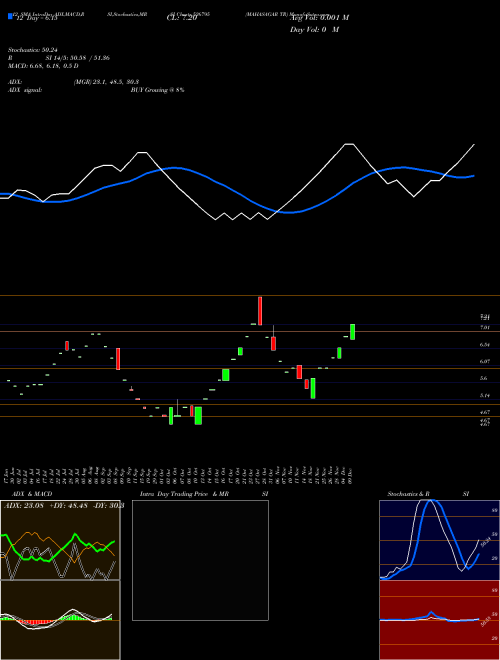Click 'Intra Day Trading Price & MR' title

[x=184, y=494]
